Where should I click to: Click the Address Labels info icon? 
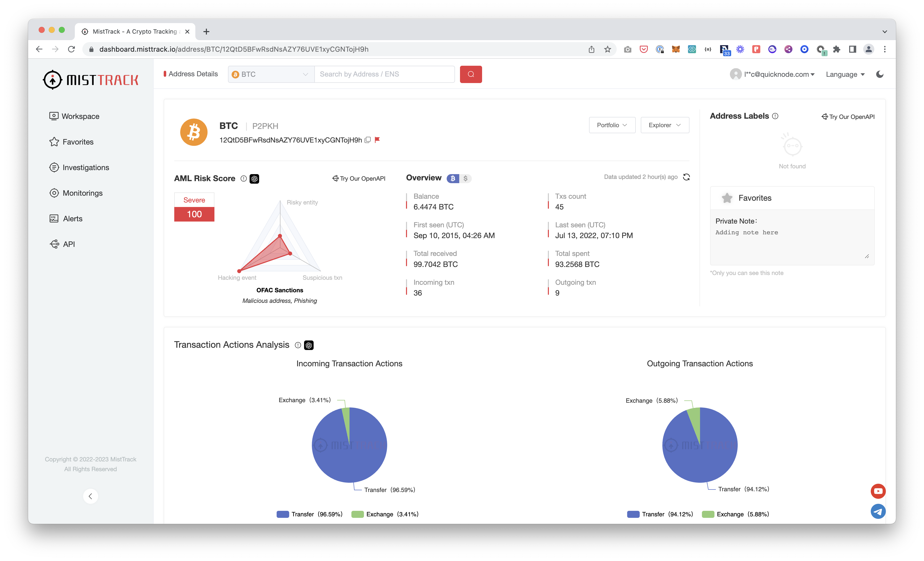775,116
